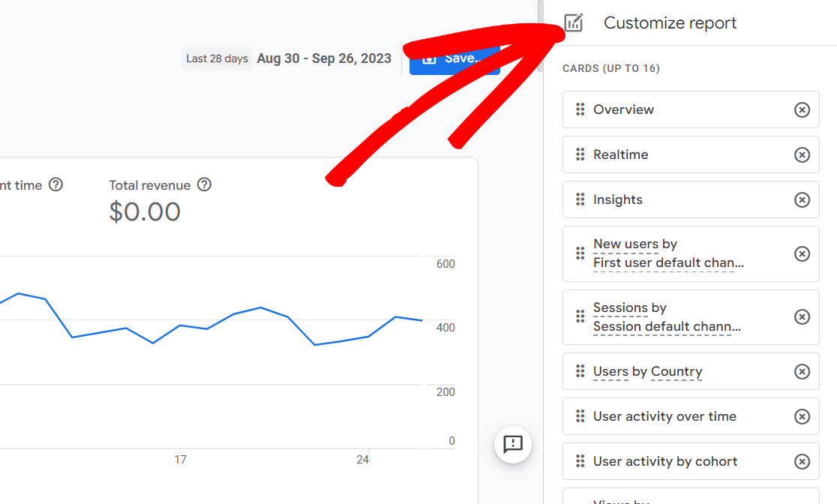This screenshot has width=837, height=504.
Task: Click the New users by metric link
Action: (x=624, y=243)
